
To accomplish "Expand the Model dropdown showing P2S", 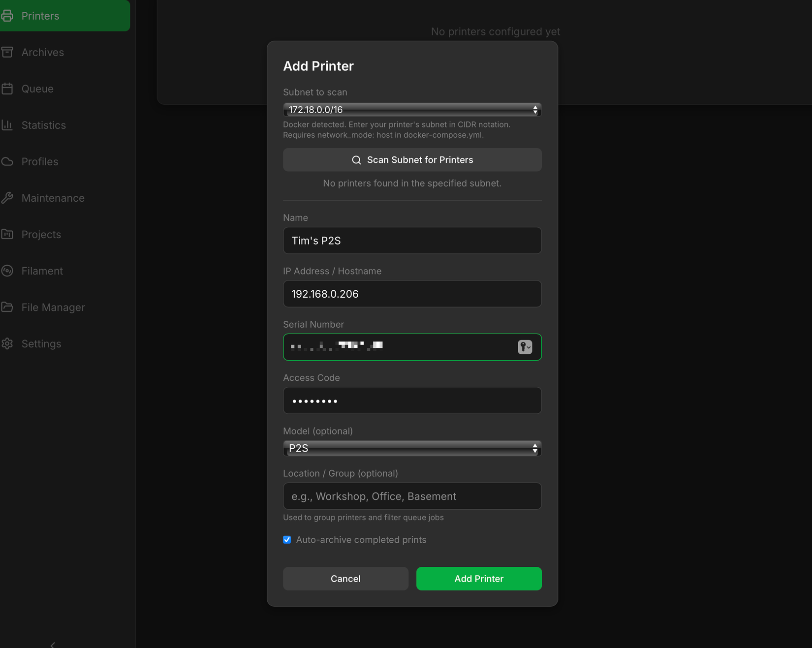I will tap(412, 448).
